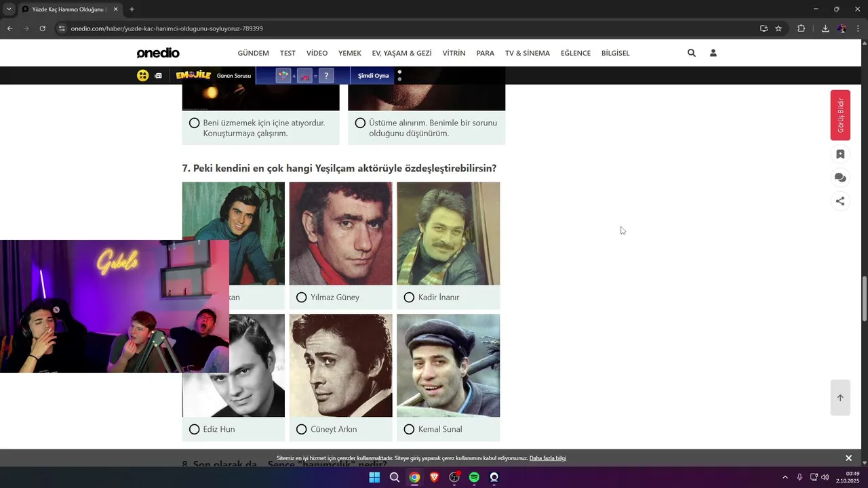Click the game controller icon beside emoji
The image size is (868, 488).
(x=159, y=76)
